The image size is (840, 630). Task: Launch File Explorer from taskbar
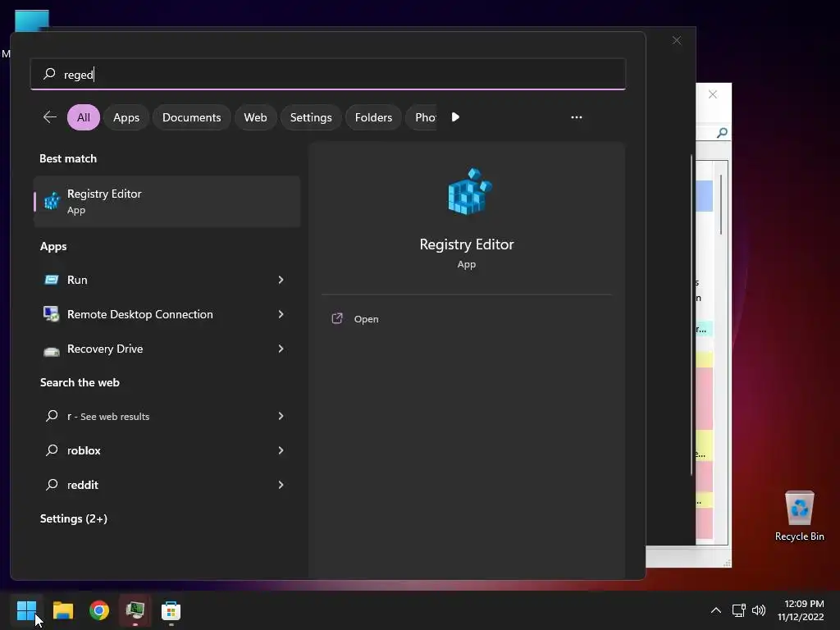(x=62, y=610)
